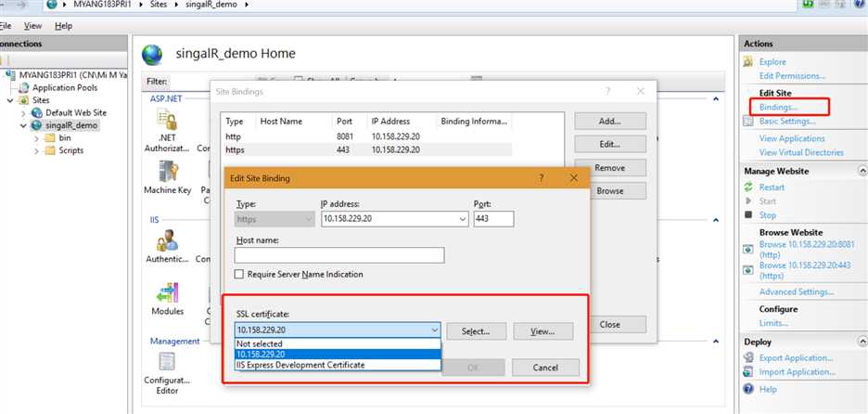Click Add button in Site Bindings
This screenshot has width=868, height=414.
click(x=610, y=121)
